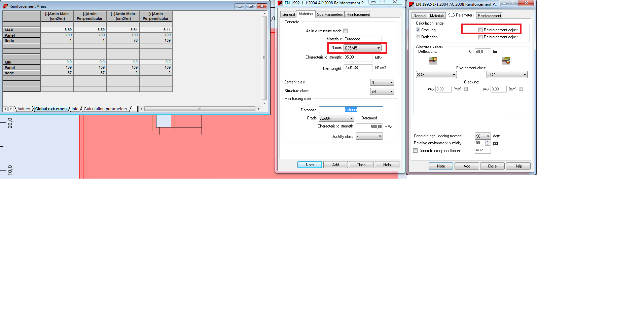
Task: Open the Cement class dropdown
Action: point(382,82)
